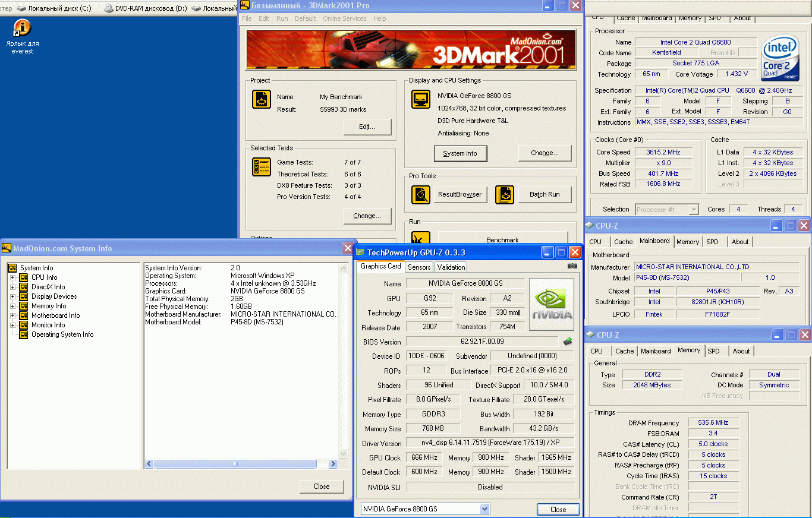Click the GPU-Z title bar icon

361,252
